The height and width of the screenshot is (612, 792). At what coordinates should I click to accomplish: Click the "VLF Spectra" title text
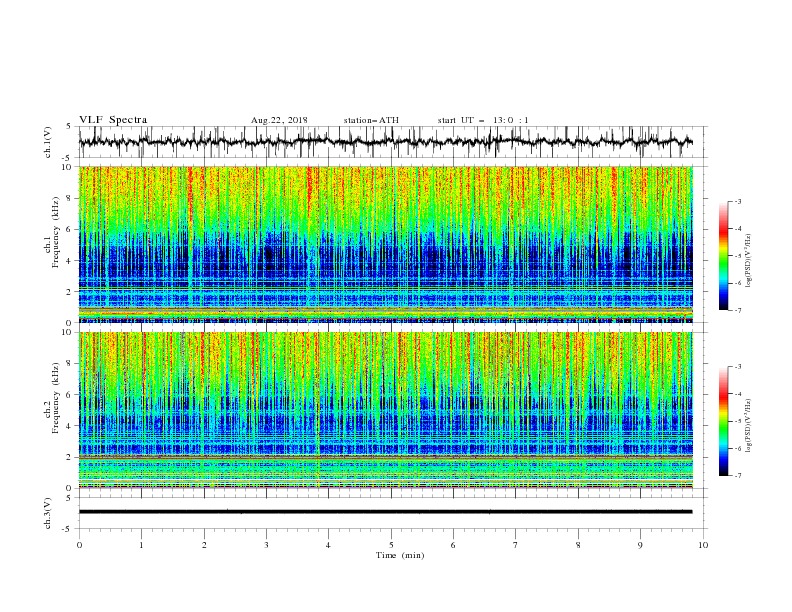coord(113,120)
